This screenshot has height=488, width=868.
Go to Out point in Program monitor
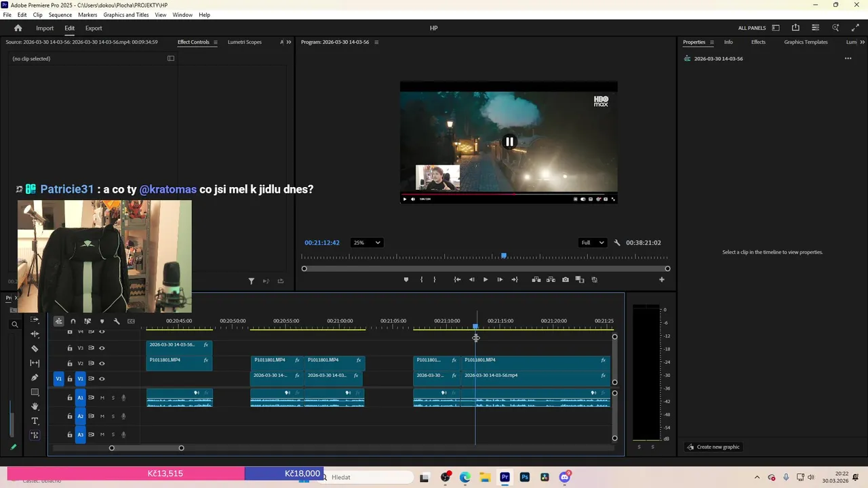click(515, 279)
